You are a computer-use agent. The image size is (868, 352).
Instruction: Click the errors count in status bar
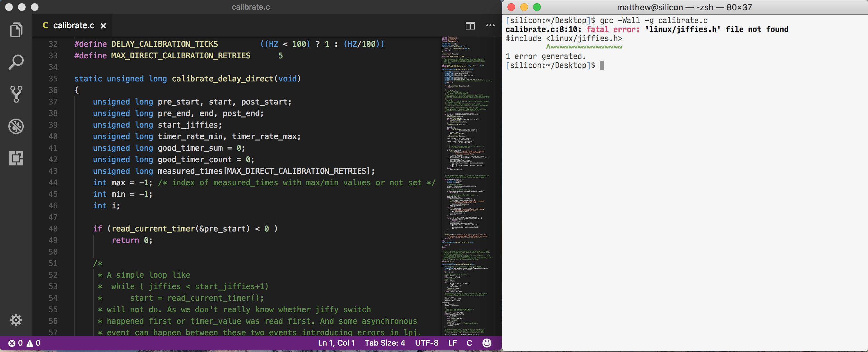coord(16,343)
